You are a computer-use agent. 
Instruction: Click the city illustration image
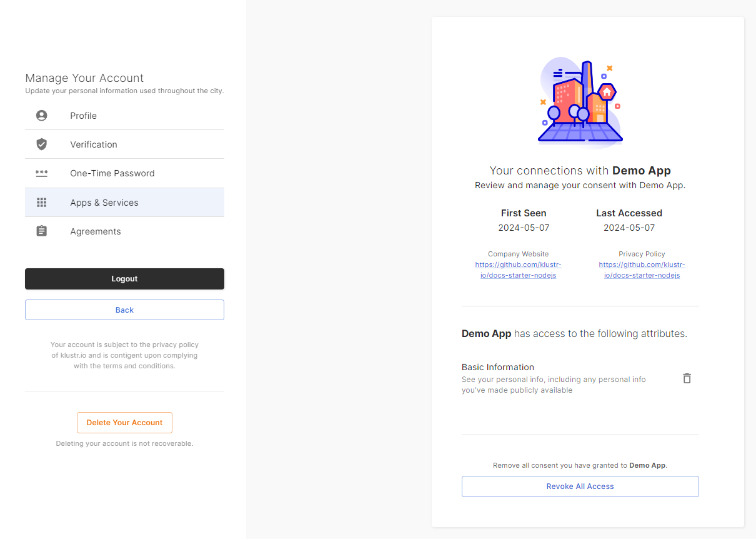pos(580,102)
